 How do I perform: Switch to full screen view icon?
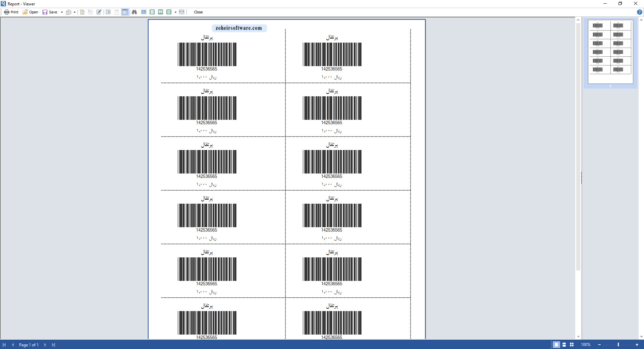144,12
